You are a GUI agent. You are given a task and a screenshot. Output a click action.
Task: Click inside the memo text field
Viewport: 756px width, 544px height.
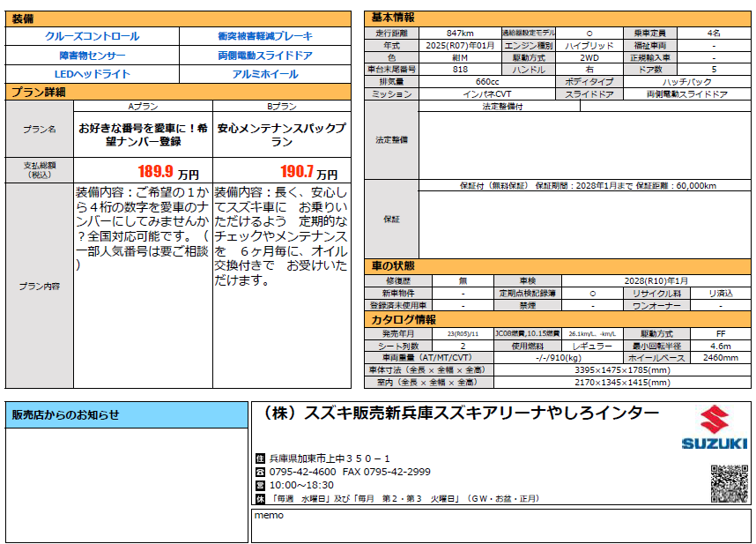pos(500,525)
